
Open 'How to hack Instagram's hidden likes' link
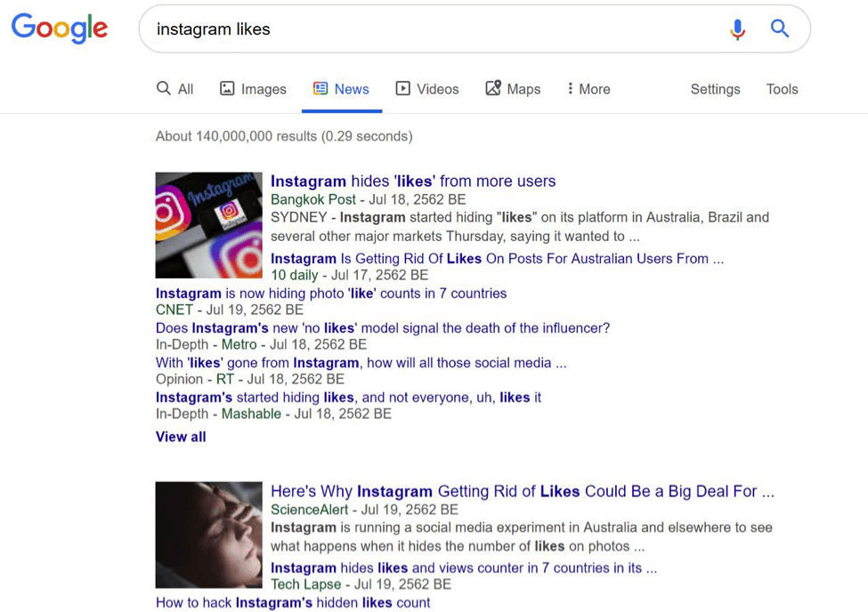[293, 602]
